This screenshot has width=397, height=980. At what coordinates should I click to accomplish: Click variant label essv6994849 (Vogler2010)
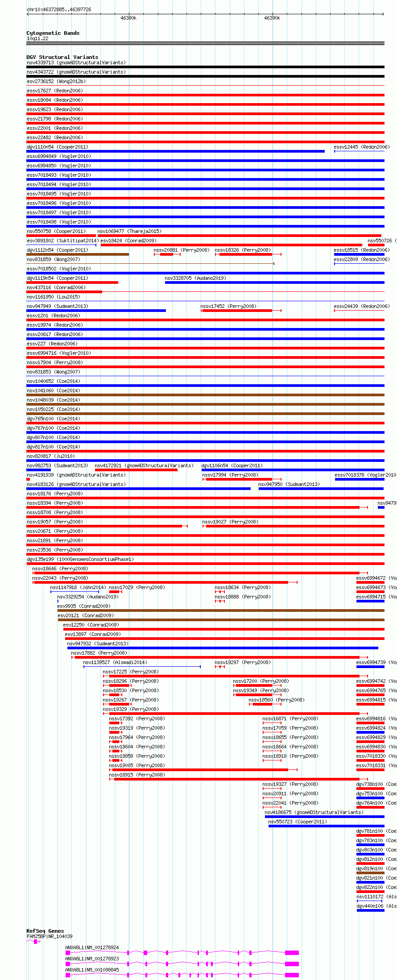point(59,156)
